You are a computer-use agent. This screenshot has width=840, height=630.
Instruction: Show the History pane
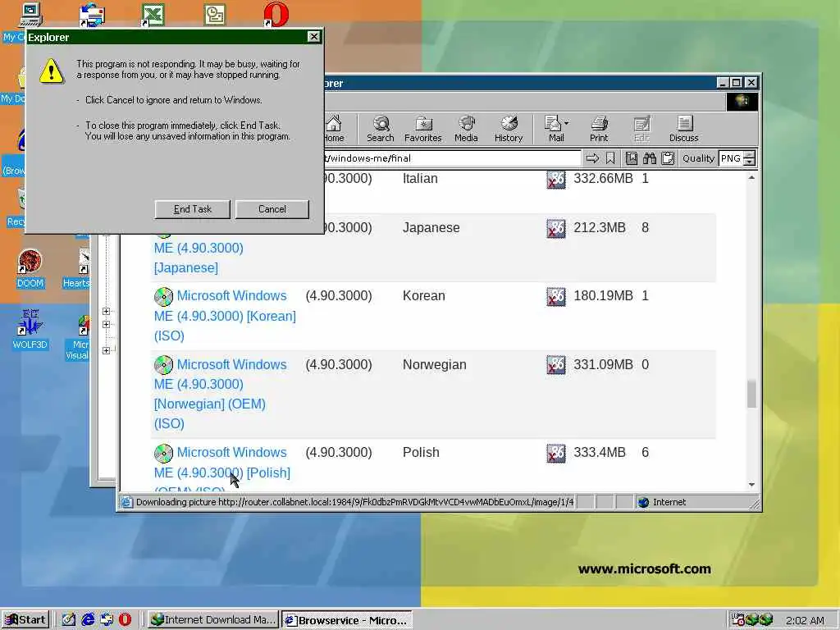click(x=509, y=129)
